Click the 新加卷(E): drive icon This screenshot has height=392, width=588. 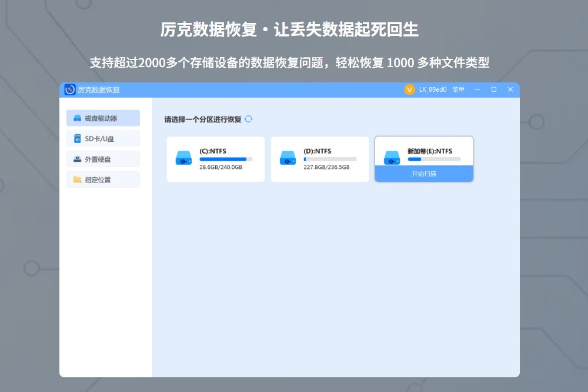tap(392, 158)
